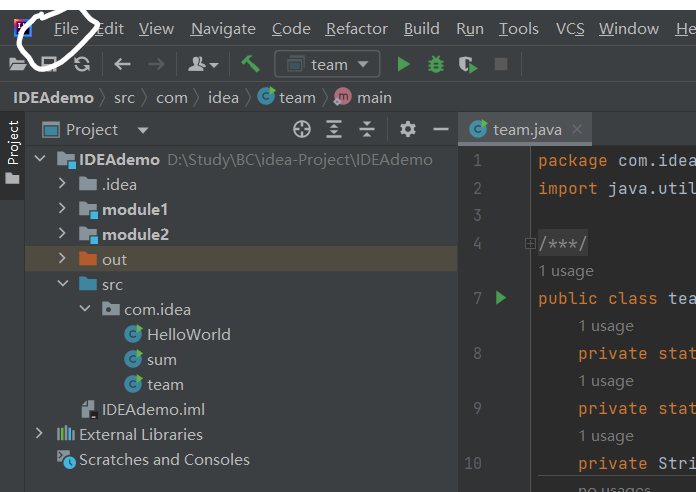Collapse the com.idea package

85,308
